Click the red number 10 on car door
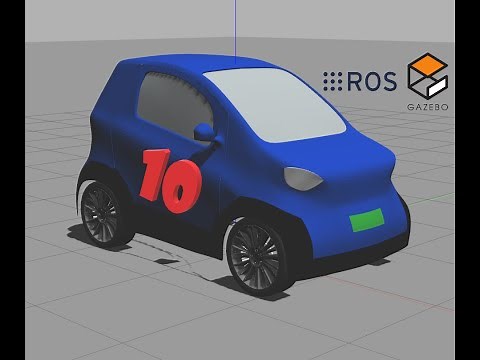The height and width of the screenshot is (360, 480). tap(171, 181)
